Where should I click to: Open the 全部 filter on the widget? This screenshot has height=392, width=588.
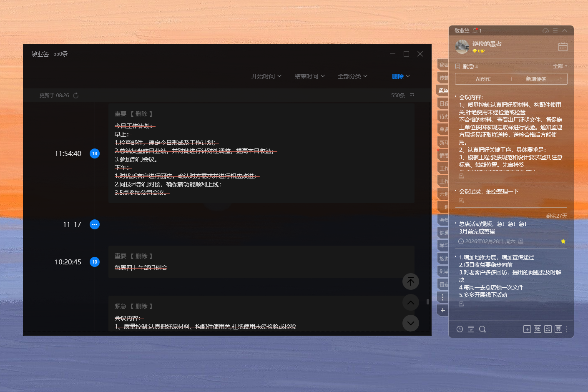point(560,66)
